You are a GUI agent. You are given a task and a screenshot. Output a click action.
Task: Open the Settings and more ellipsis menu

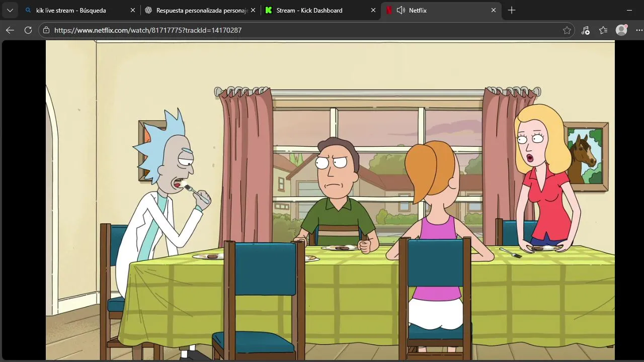coord(639,30)
